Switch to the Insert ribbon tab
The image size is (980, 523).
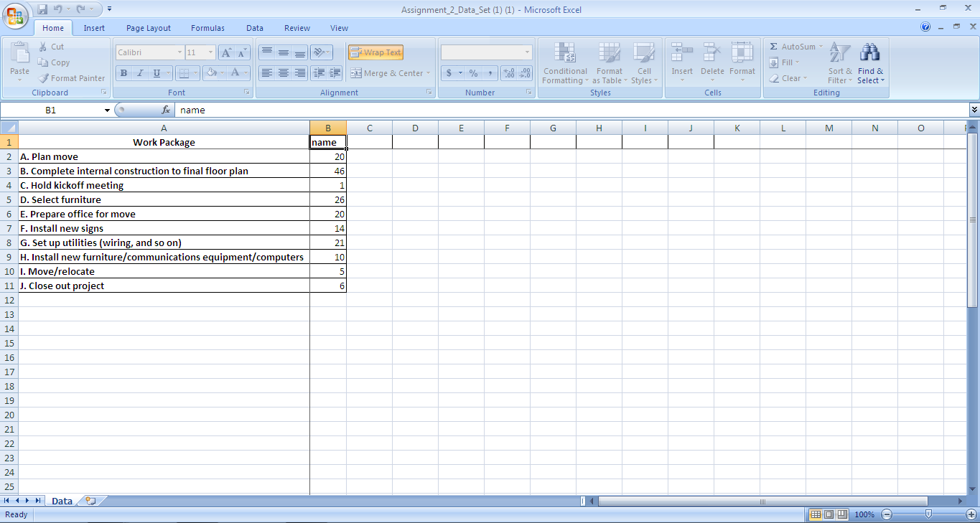(94, 28)
